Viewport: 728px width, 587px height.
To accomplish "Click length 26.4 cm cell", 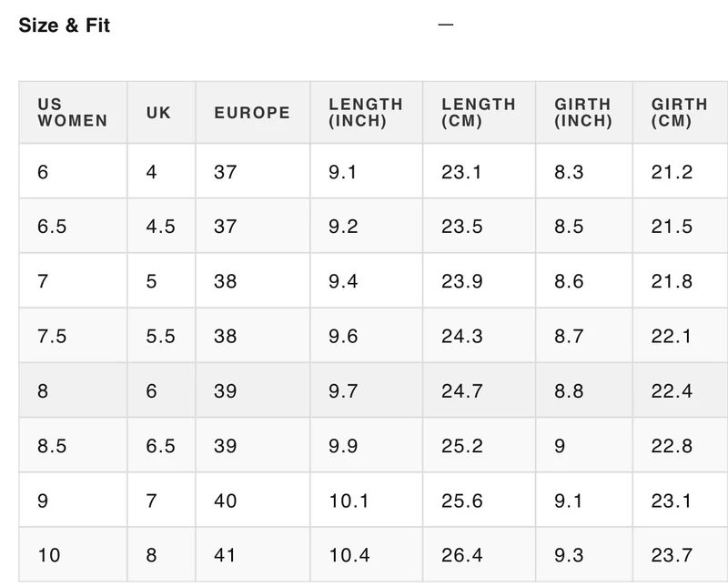I will 480,554.
